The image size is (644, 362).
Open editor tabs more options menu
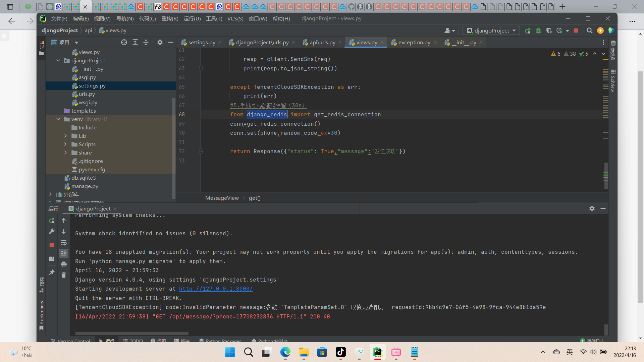[x=603, y=42]
